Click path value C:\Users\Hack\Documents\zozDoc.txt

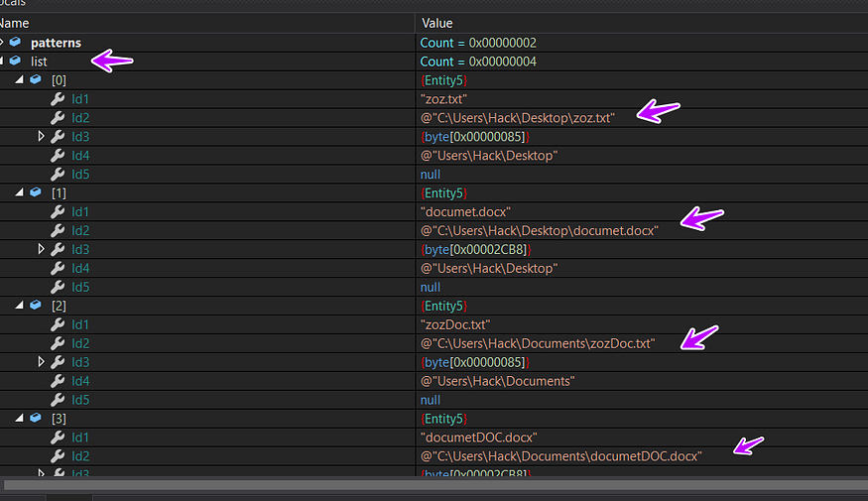point(538,344)
